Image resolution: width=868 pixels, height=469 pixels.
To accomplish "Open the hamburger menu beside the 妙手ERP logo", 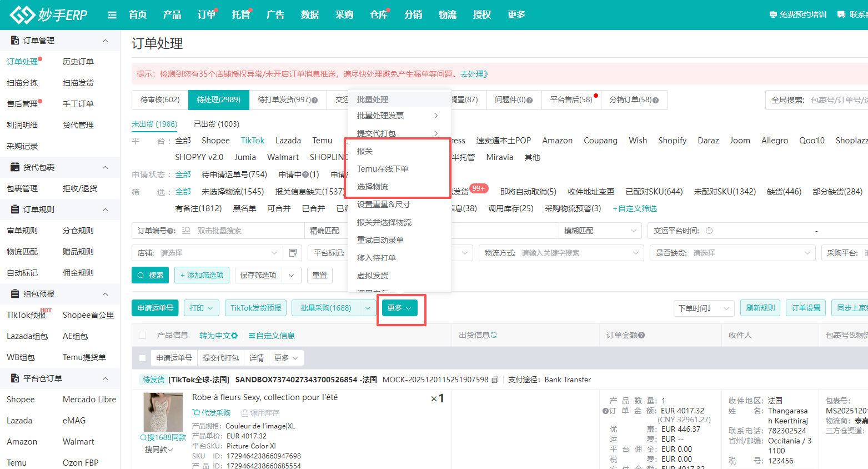I will [x=112, y=15].
